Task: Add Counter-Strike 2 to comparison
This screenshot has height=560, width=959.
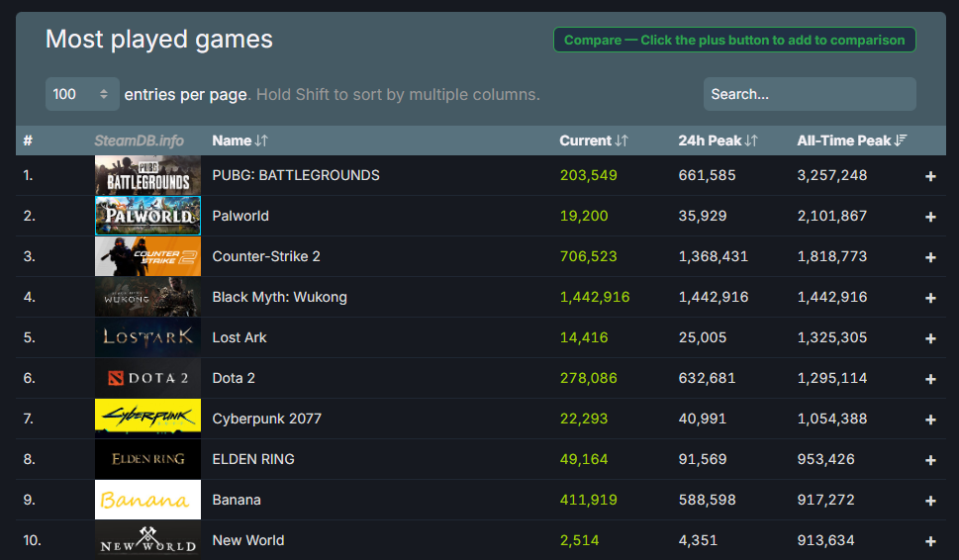Action: (930, 257)
